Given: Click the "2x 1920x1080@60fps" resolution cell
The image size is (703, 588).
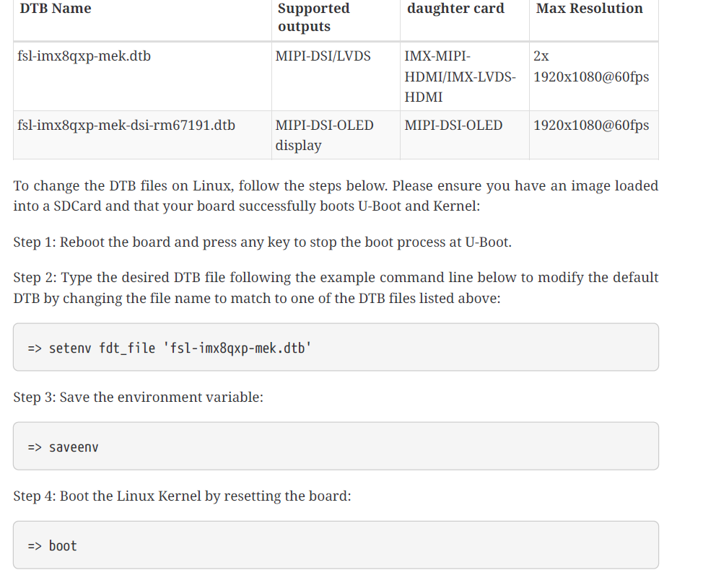Looking at the screenshot, I should [x=591, y=66].
